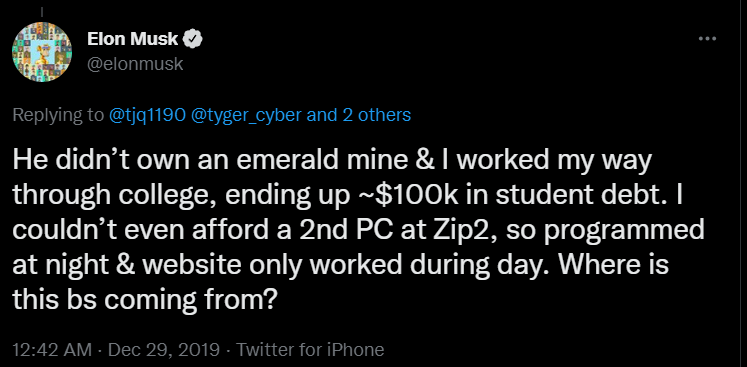Click the @elonmusk handle
The height and width of the screenshot is (367, 747).
(135, 64)
